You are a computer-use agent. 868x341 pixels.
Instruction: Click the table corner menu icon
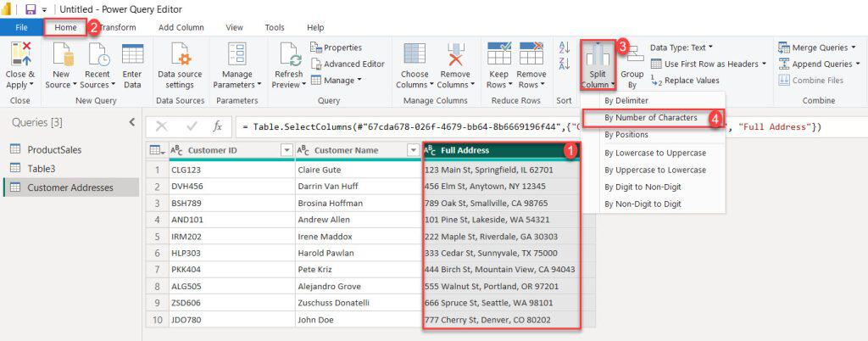(157, 150)
